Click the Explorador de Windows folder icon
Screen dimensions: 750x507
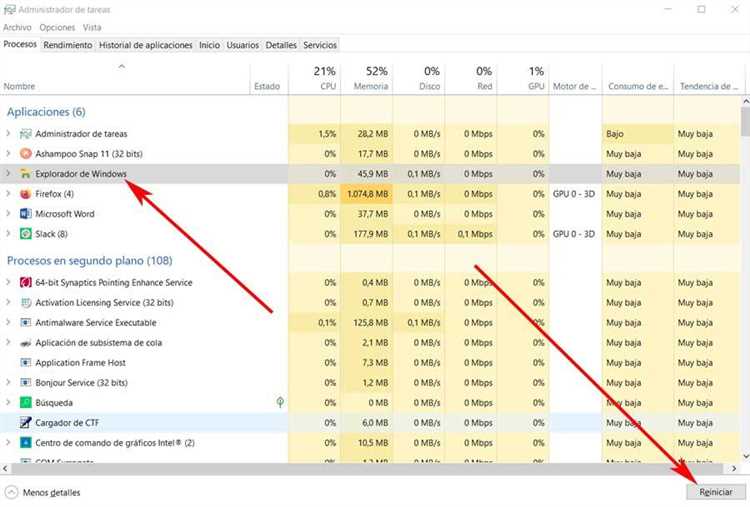point(25,174)
